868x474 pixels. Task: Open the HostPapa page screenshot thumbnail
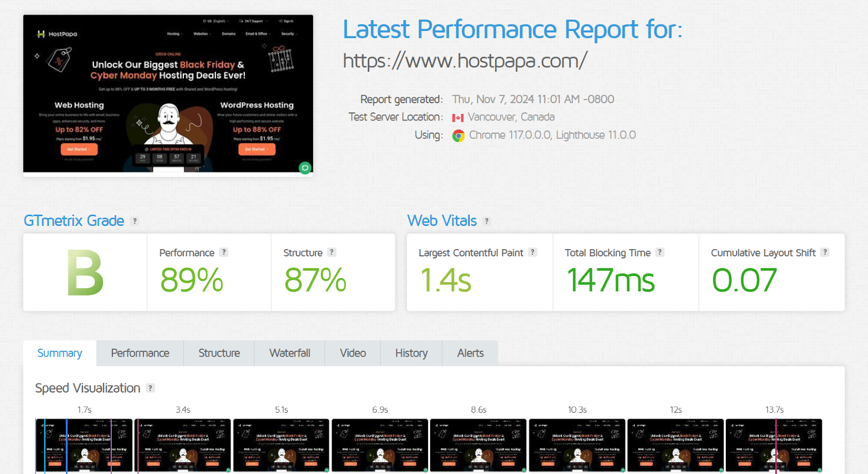pyautogui.click(x=168, y=95)
